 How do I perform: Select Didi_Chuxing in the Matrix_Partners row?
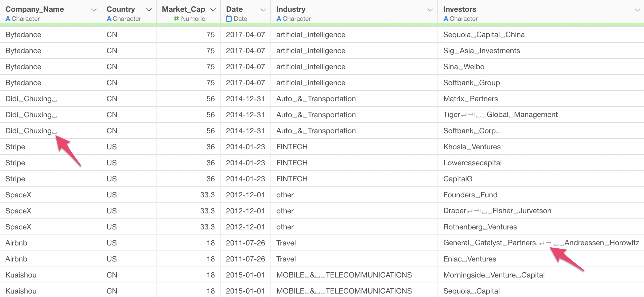tap(51, 99)
